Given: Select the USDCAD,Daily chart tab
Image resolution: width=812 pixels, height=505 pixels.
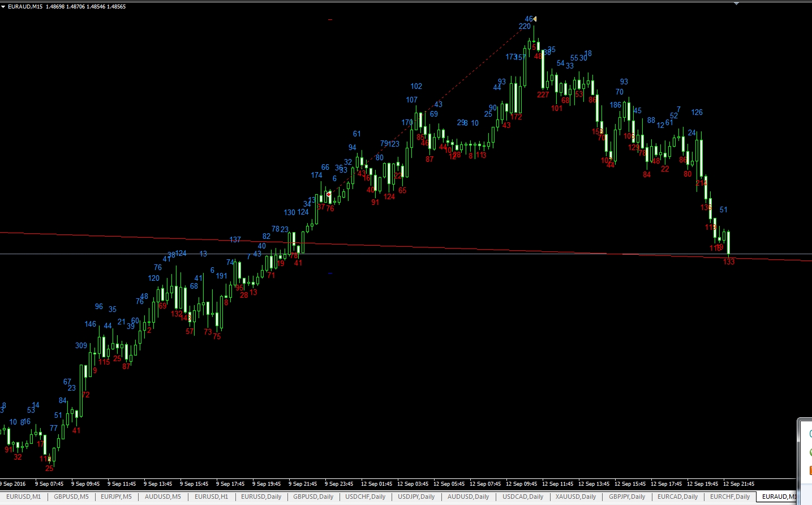Looking at the screenshot, I should (523, 497).
